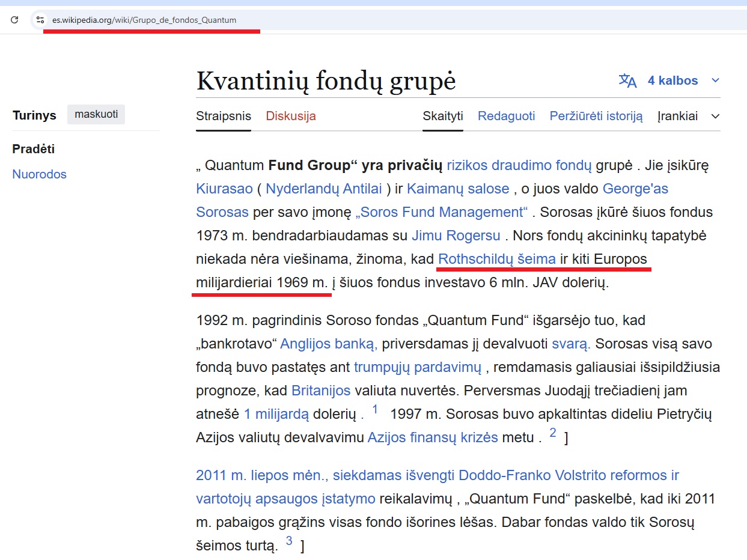747x560 pixels.
Task: Expand the 4 kalbos language dropdown arrow
Action: pos(715,81)
